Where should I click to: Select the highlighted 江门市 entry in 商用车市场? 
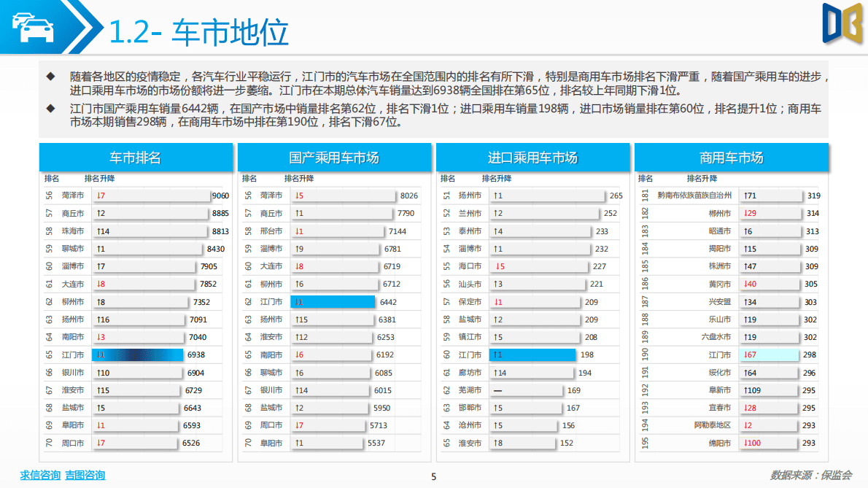point(770,355)
